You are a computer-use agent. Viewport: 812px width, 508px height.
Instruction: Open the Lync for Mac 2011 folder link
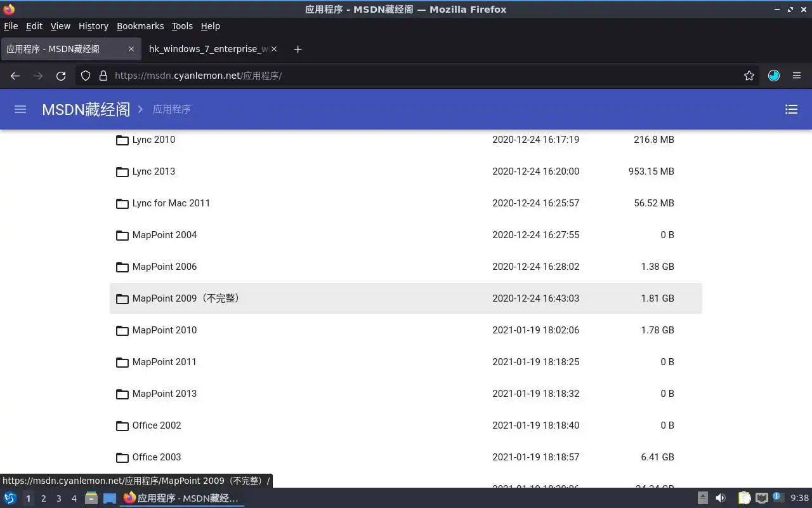tap(171, 203)
